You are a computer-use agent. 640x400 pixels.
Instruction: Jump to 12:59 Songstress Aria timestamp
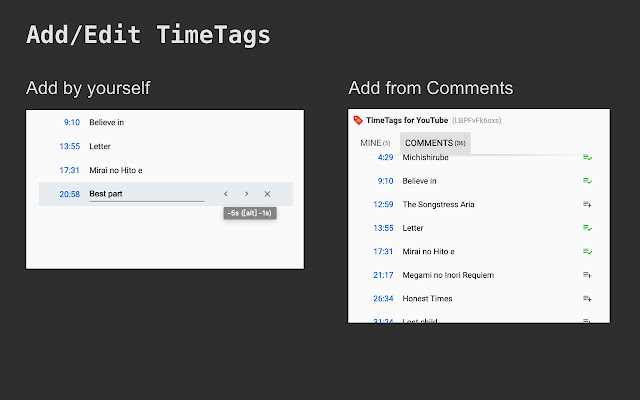pyautogui.click(x=385, y=204)
